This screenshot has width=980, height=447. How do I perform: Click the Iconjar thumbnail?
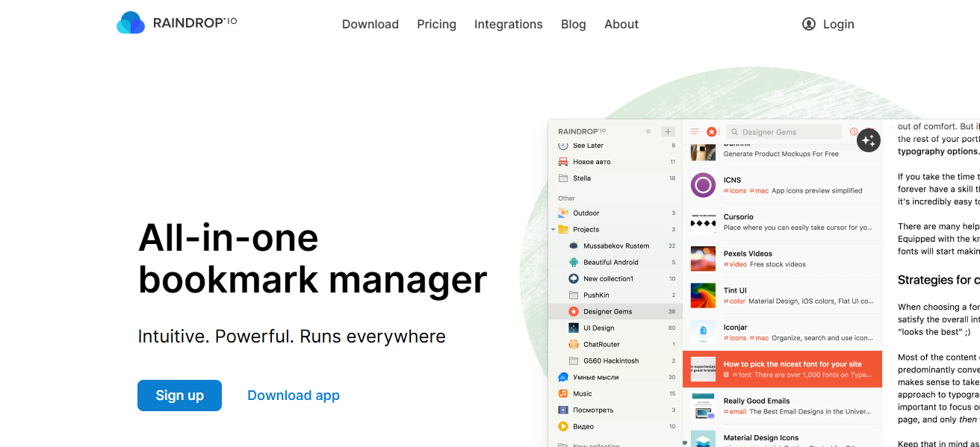[703, 333]
